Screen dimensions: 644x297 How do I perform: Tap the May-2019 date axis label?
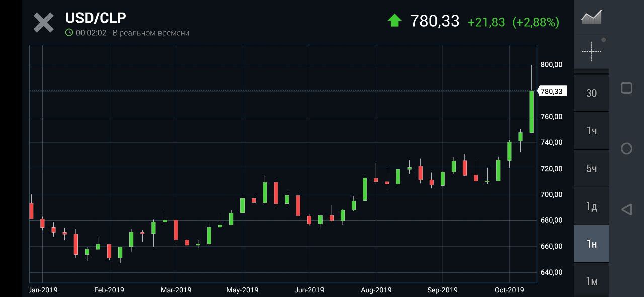click(x=243, y=290)
